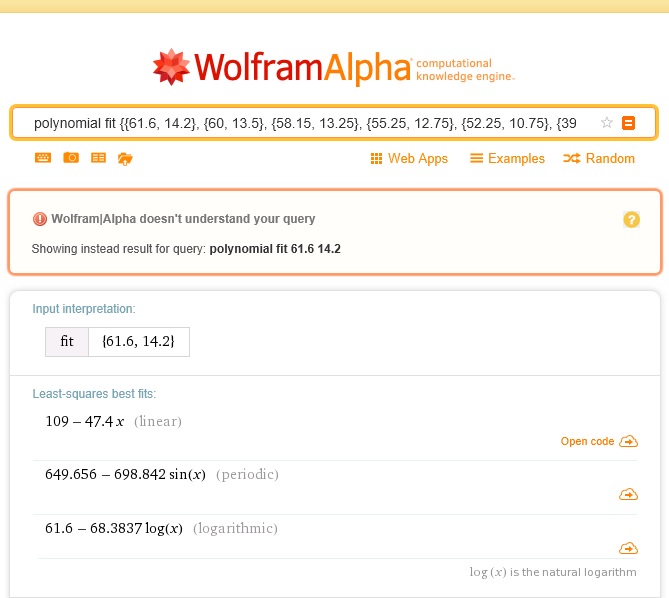
Task: Open cloud code for periodic fit
Action: pos(628,494)
